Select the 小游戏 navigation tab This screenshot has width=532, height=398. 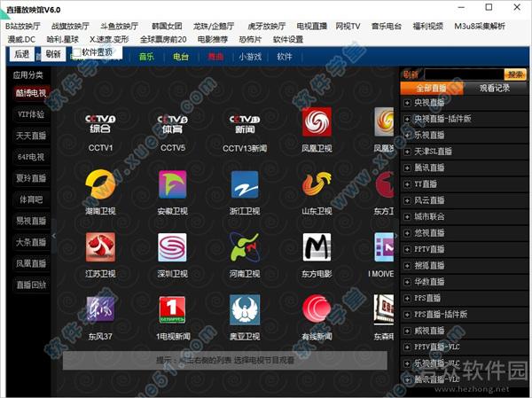(250, 57)
